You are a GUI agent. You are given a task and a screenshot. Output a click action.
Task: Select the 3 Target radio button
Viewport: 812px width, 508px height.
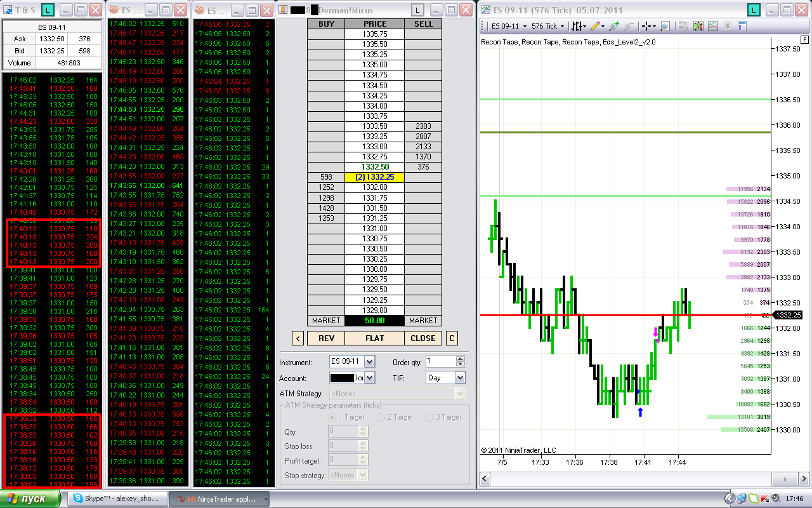pos(429,417)
